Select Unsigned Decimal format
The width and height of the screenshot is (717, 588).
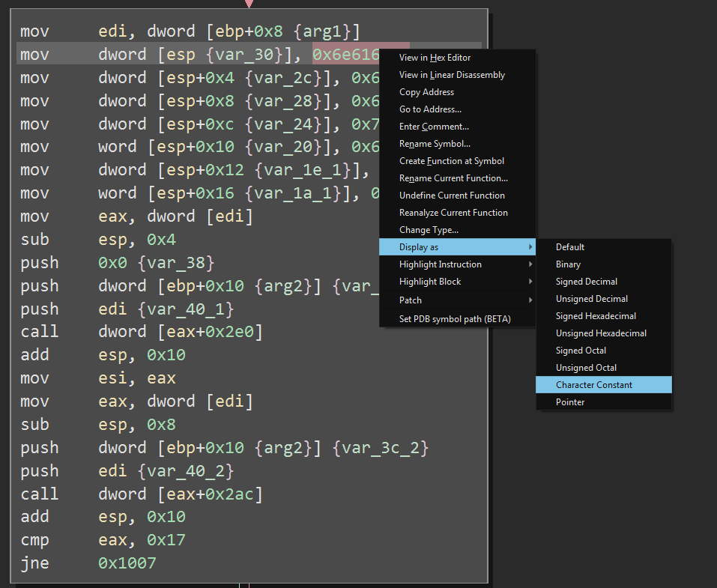tap(604, 299)
